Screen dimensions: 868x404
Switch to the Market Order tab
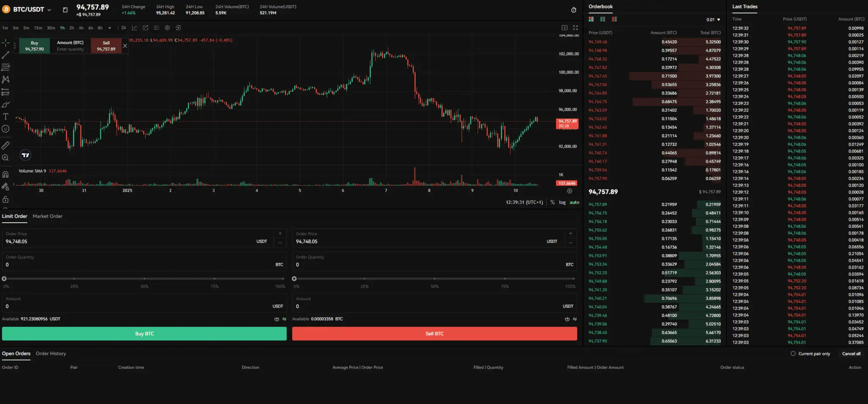pyautogui.click(x=47, y=216)
